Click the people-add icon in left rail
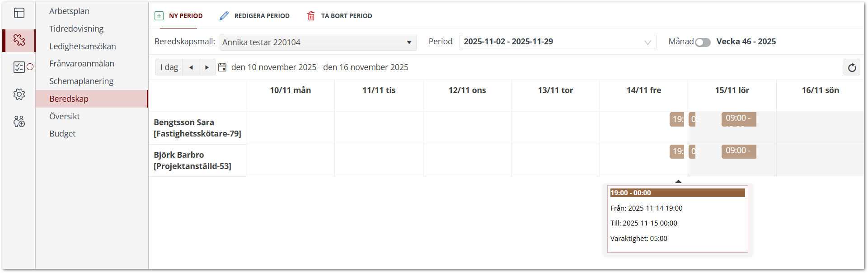868x273 pixels. [19, 121]
